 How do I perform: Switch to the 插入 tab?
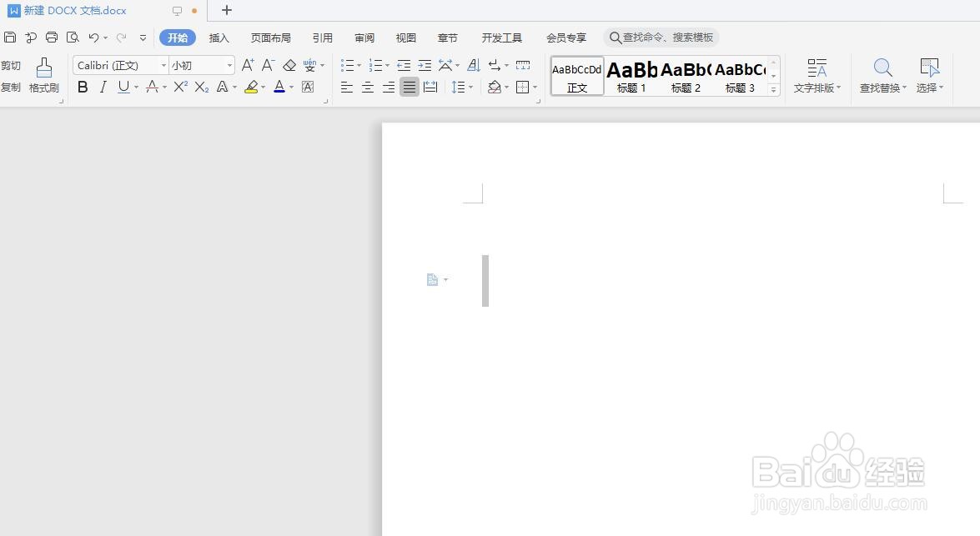pyautogui.click(x=219, y=38)
